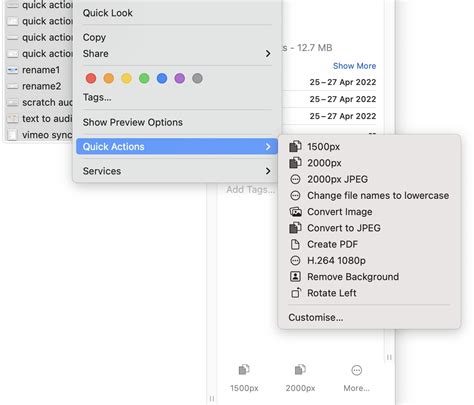
Task: Expand the Services submenu
Action: click(x=177, y=171)
